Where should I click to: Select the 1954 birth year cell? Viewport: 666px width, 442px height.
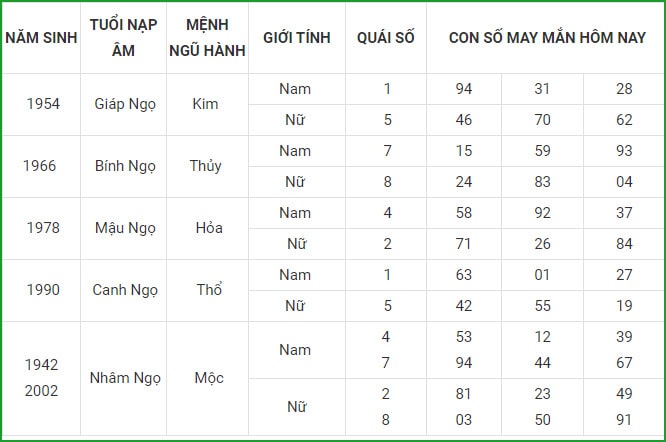pyautogui.click(x=43, y=104)
